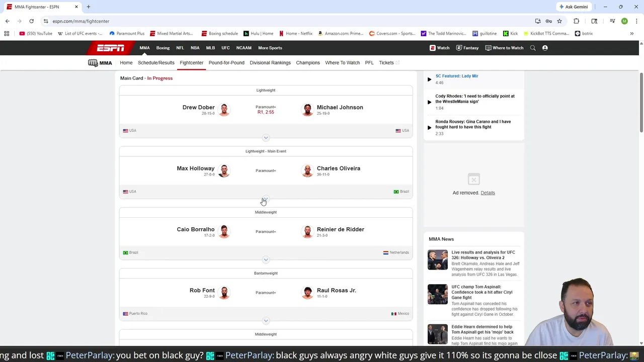Screen dimensions: 644x362
Task: Open Charles Oliveira's fighter page
Action: (x=339, y=168)
